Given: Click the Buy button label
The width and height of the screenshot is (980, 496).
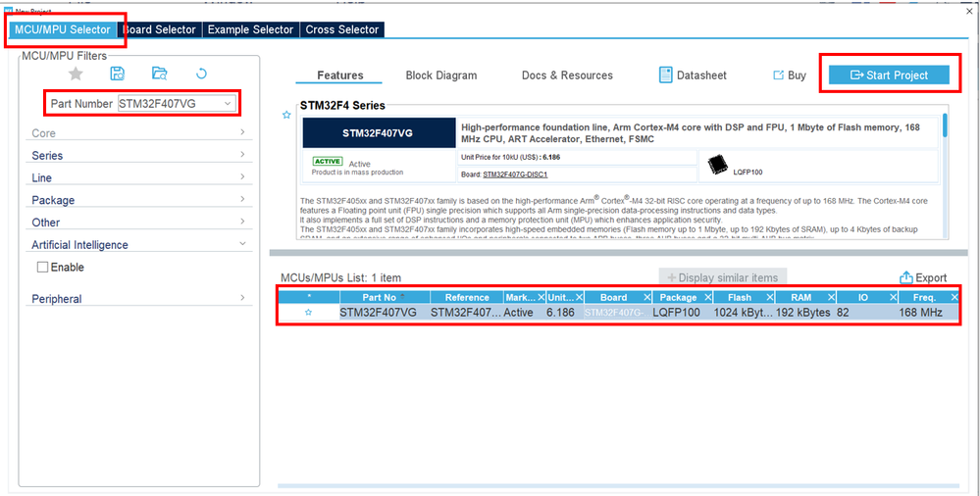Looking at the screenshot, I should 797,75.
